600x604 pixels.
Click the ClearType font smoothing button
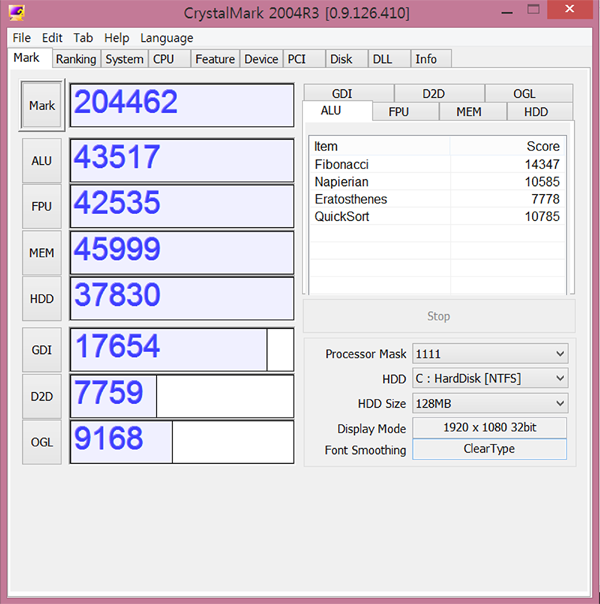[x=489, y=449]
